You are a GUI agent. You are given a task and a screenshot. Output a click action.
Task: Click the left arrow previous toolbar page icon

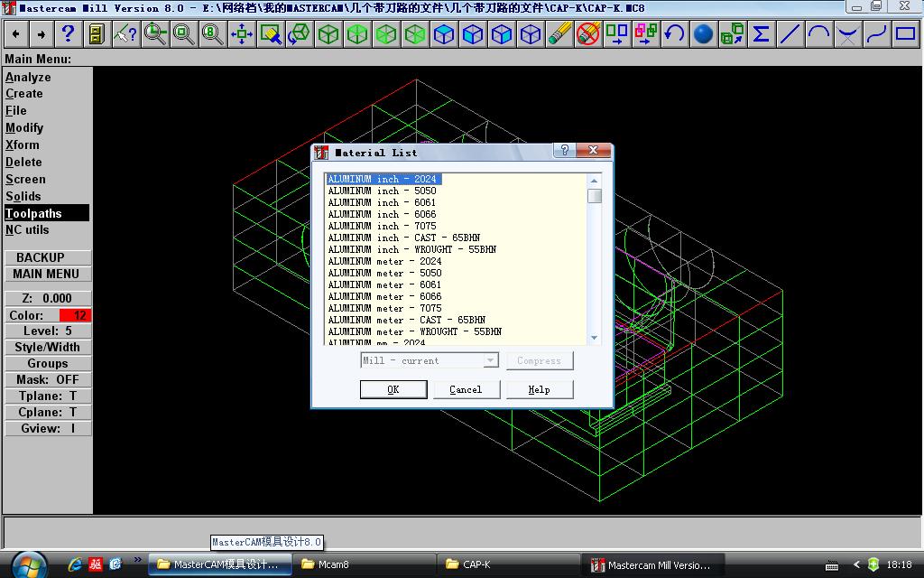(16, 34)
